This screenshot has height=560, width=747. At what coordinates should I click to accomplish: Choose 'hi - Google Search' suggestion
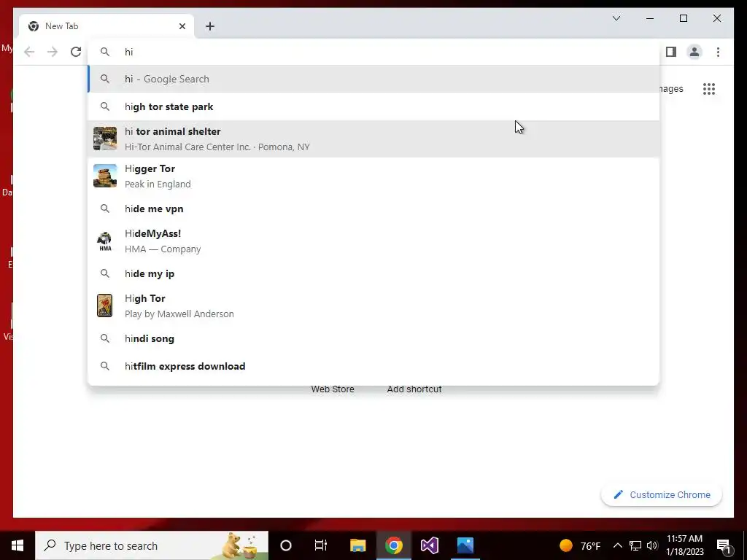click(x=374, y=79)
